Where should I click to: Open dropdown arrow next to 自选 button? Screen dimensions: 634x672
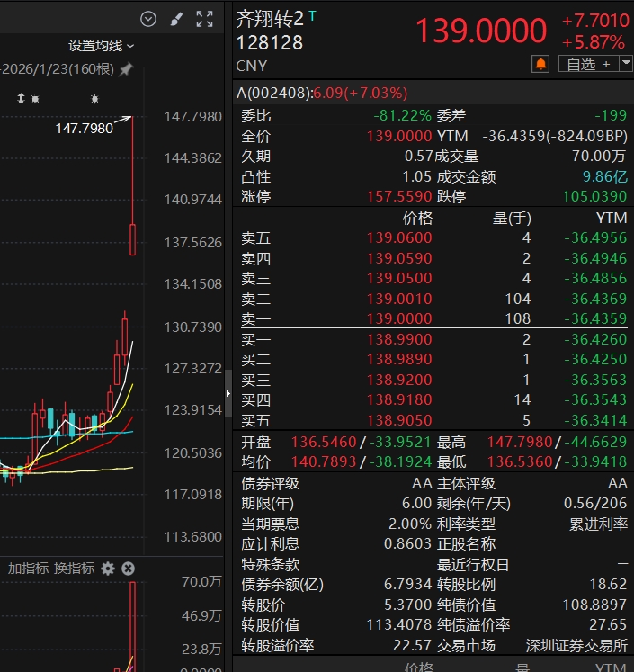point(626,64)
